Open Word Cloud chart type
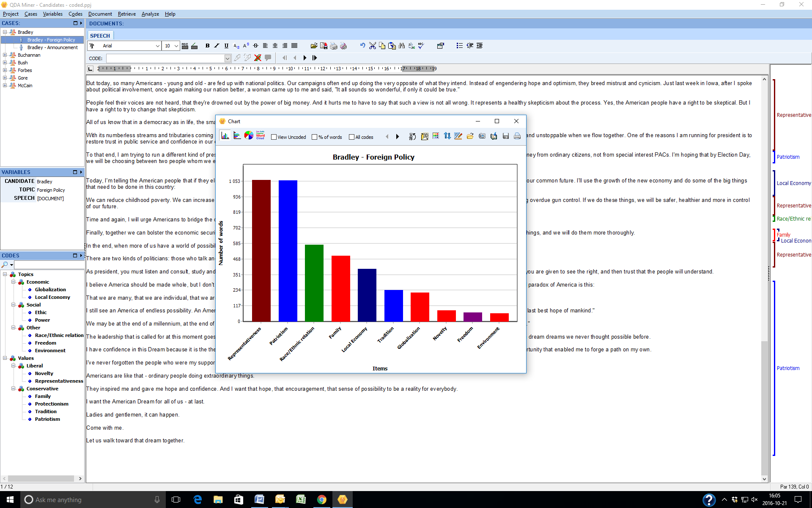The width and height of the screenshot is (812, 508). pos(260,136)
